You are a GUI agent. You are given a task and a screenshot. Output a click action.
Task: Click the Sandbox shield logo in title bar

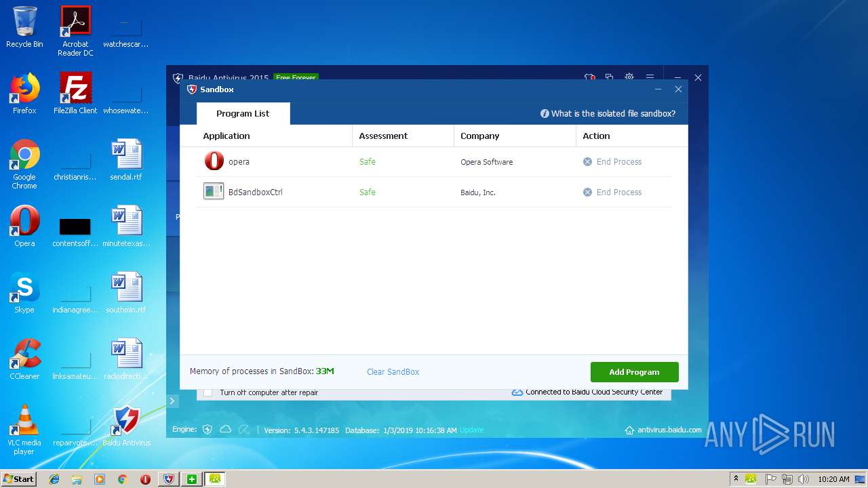click(192, 89)
